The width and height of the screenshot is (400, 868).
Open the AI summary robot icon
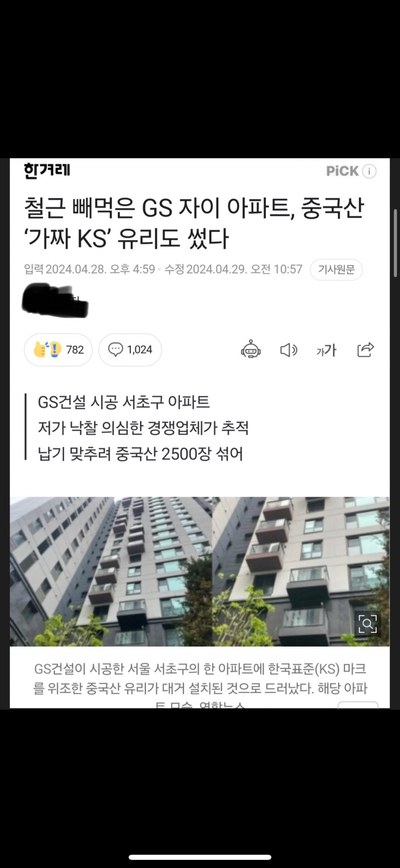pos(251,350)
